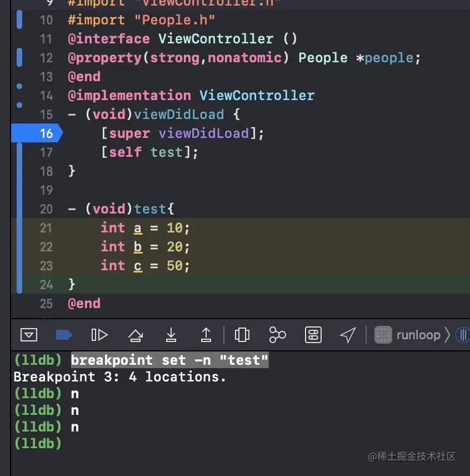This screenshot has width=470, height=476.
Task: Click the lldb breakpoint set command
Action: [170, 360]
